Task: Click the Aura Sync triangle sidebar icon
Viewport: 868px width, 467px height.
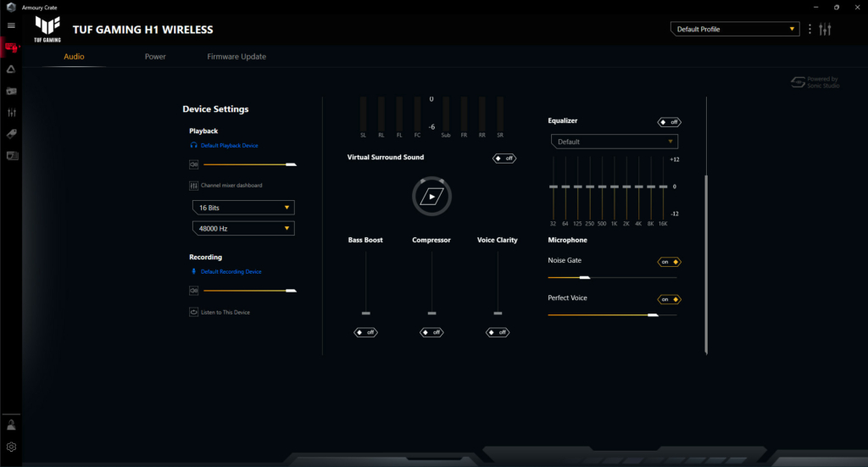Action: 11,69
